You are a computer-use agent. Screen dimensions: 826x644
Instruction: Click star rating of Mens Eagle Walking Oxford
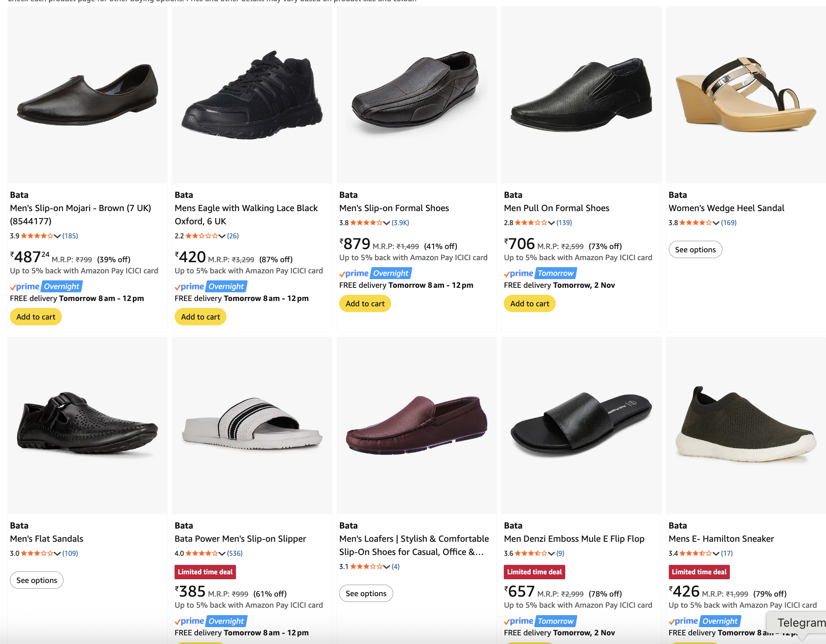(x=201, y=236)
